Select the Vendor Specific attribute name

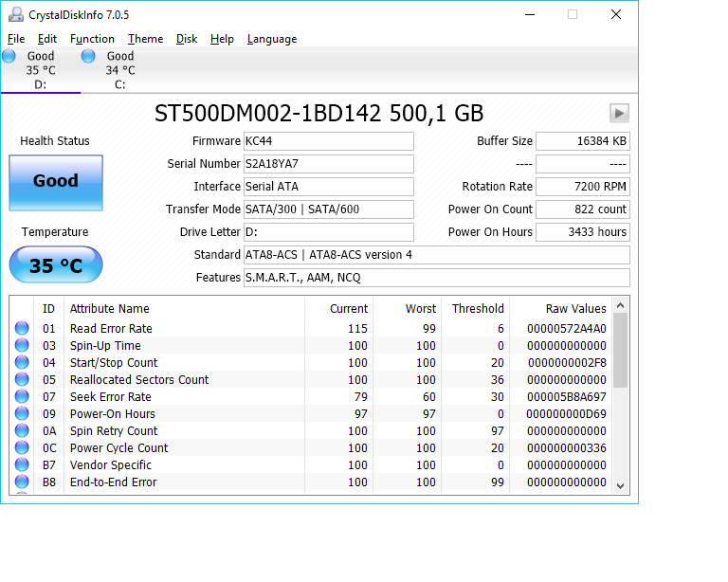tap(111, 465)
